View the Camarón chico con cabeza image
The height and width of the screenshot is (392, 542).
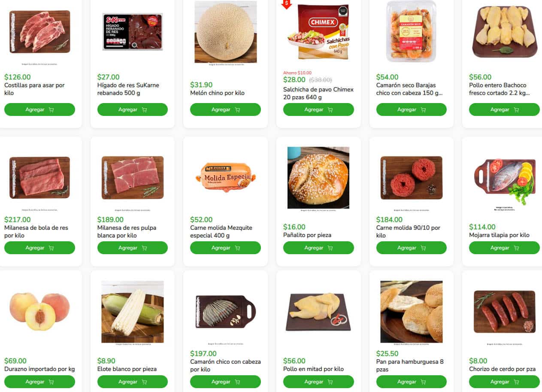pos(226,312)
